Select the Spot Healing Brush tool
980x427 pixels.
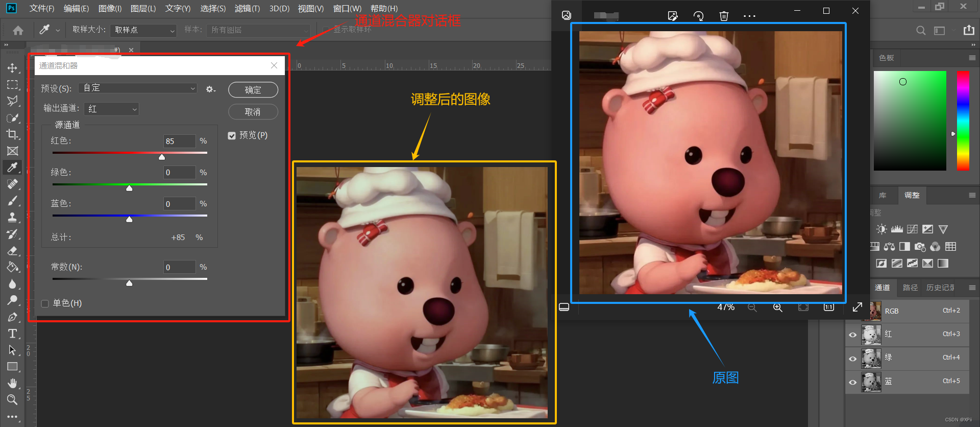pos(12,184)
